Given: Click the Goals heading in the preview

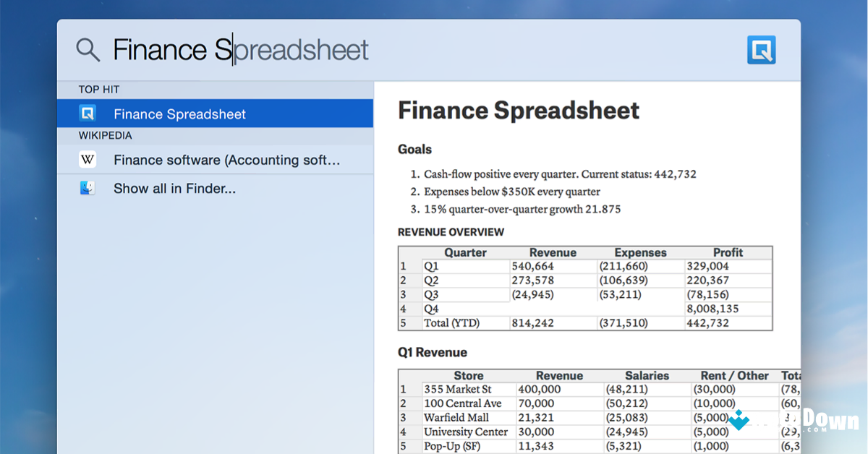Looking at the screenshot, I should coord(414,150).
